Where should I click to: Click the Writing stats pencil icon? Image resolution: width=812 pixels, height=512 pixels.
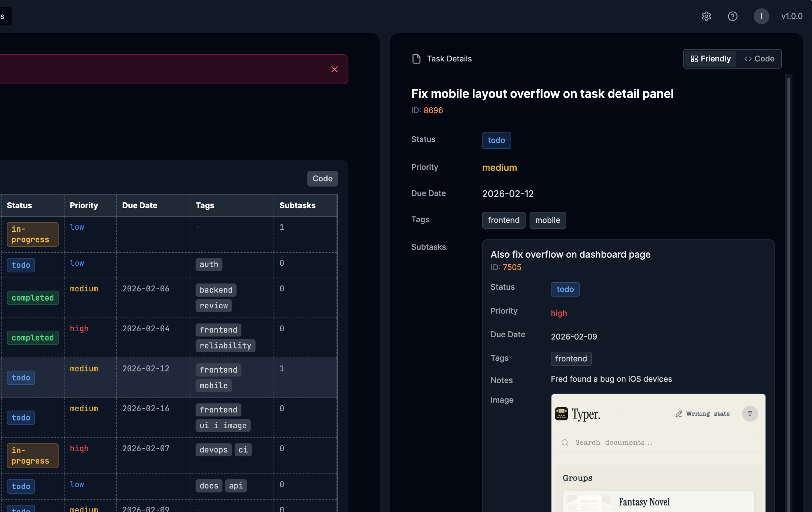point(679,414)
